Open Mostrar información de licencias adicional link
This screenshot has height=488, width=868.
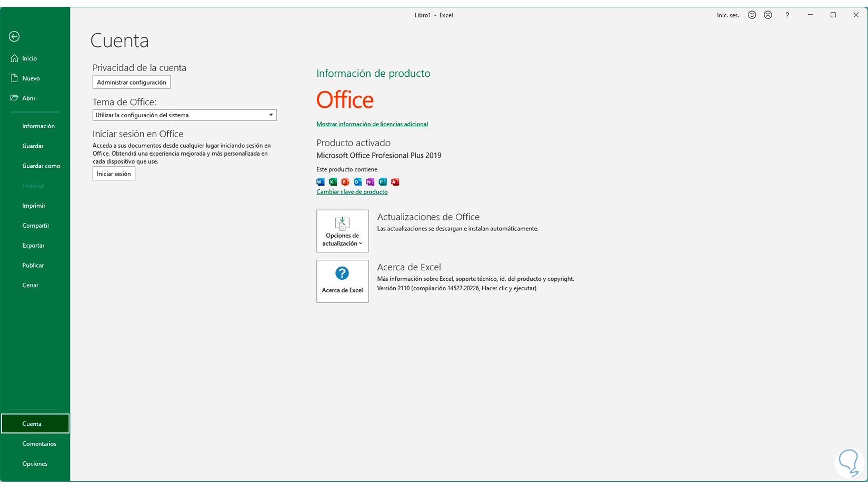(x=372, y=124)
